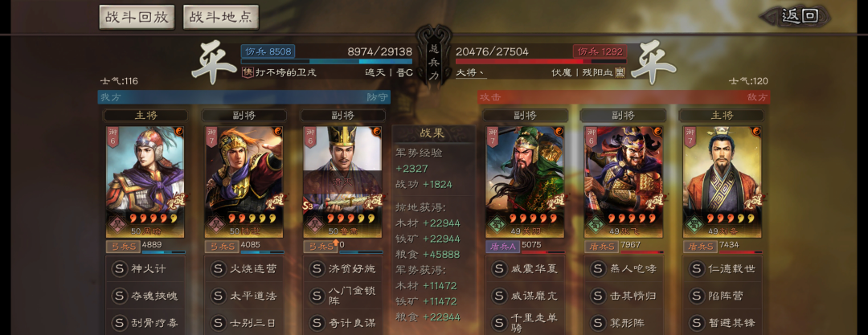Open the 战斗地点 battle location
The image size is (868, 335).
221,17
